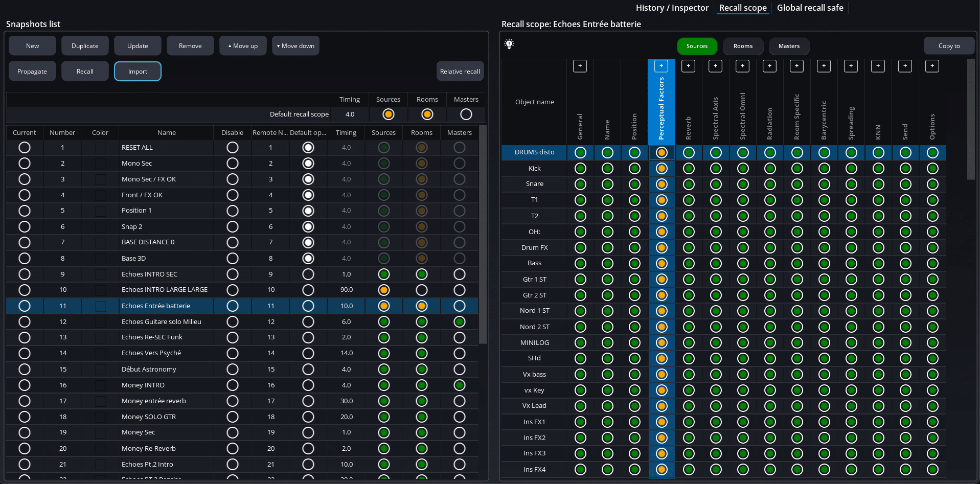Click the recall scope vertical scrollbar

click(x=971, y=120)
